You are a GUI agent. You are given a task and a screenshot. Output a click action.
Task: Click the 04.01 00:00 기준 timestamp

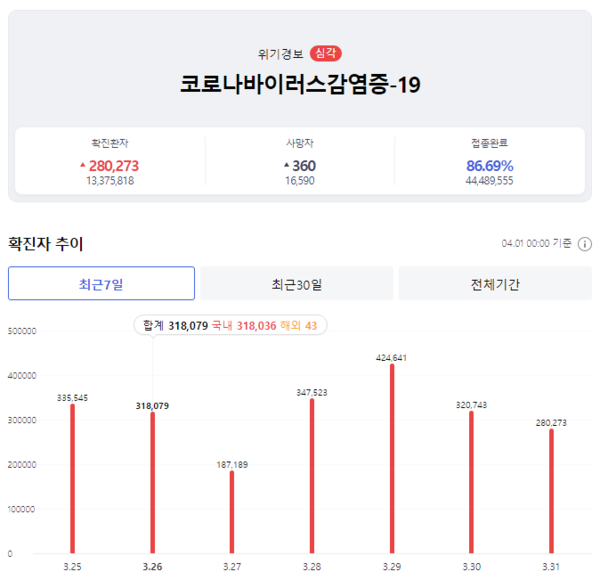point(536,243)
